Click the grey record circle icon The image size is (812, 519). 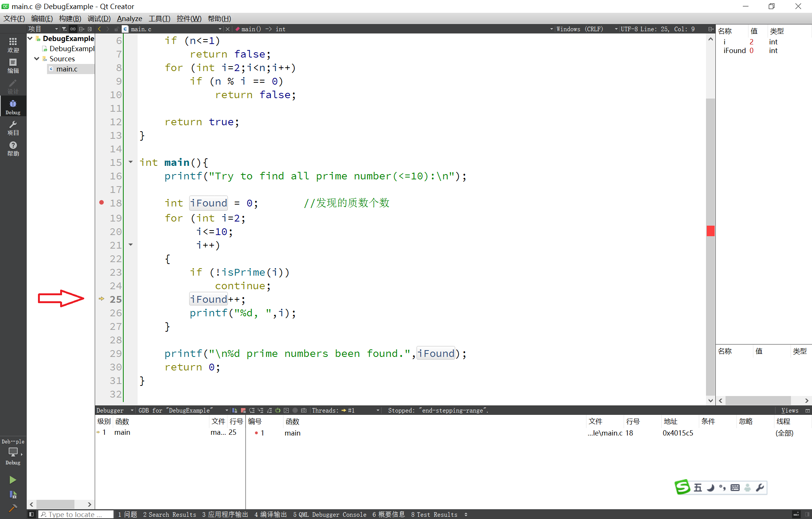pos(295,410)
